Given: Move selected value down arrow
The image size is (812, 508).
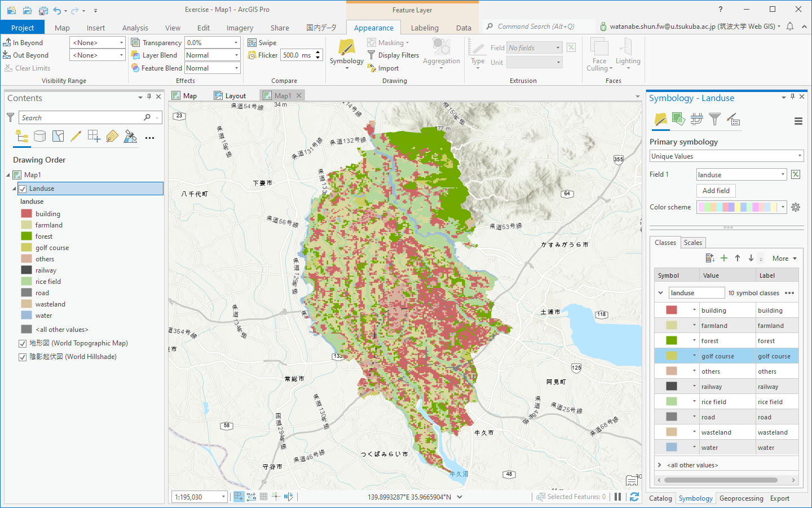Looking at the screenshot, I should (751, 258).
